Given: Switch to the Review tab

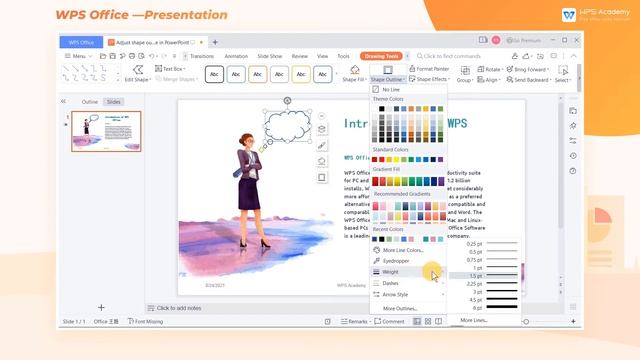Looking at the screenshot, I should point(300,56).
